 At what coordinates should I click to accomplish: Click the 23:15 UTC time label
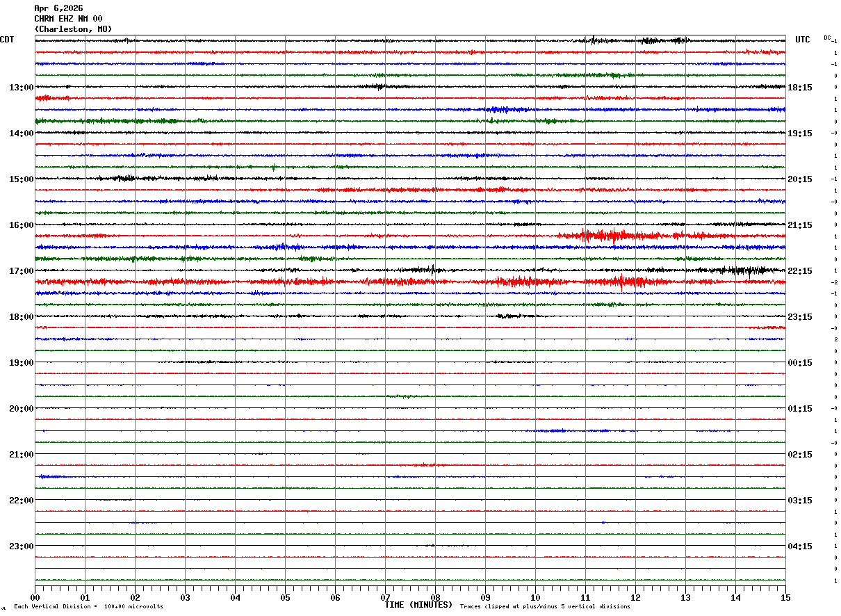click(799, 317)
